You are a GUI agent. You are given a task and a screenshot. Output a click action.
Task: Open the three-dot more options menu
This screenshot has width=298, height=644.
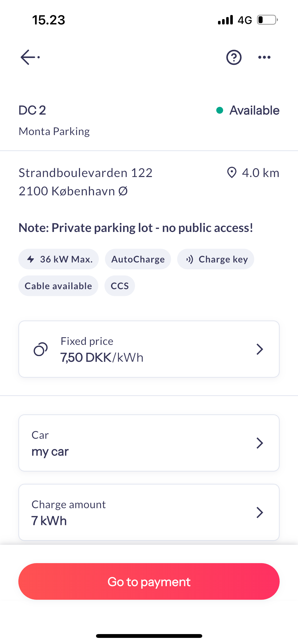click(264, 57)
